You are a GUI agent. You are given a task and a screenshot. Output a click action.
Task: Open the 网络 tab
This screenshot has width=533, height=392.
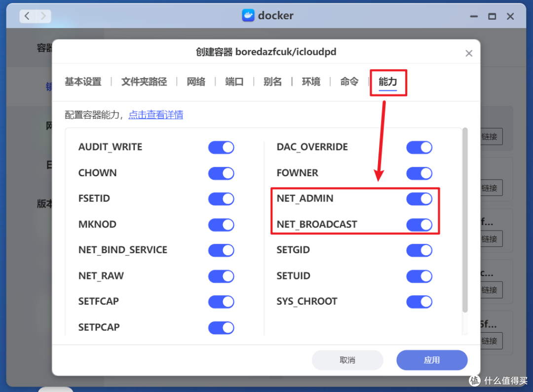196,82
